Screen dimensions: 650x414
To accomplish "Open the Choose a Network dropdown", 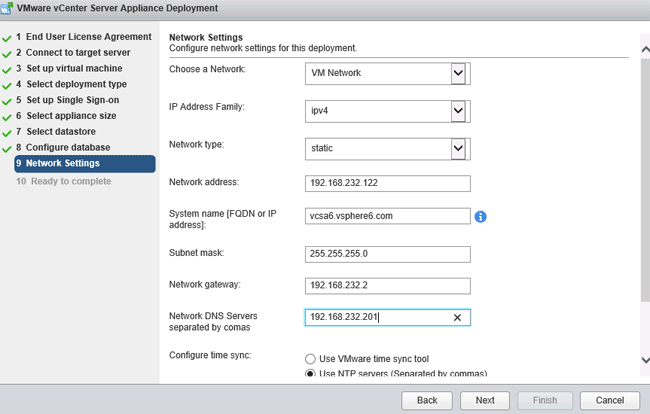I will click(458, 73).
